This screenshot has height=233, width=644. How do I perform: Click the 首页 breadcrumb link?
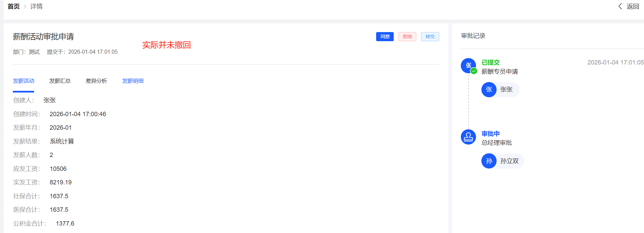pyautogui.click(x=14, y=6)
